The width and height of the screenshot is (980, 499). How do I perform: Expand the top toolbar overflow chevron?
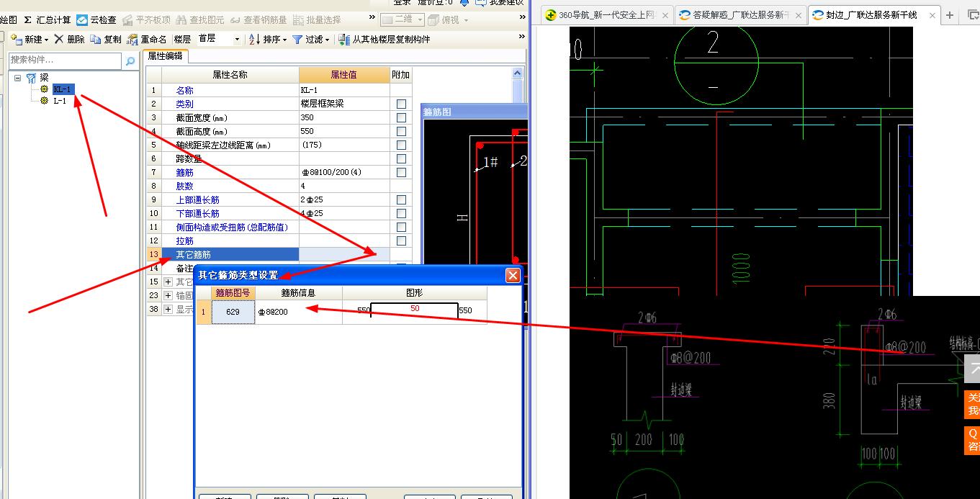[x=372, y=18]
